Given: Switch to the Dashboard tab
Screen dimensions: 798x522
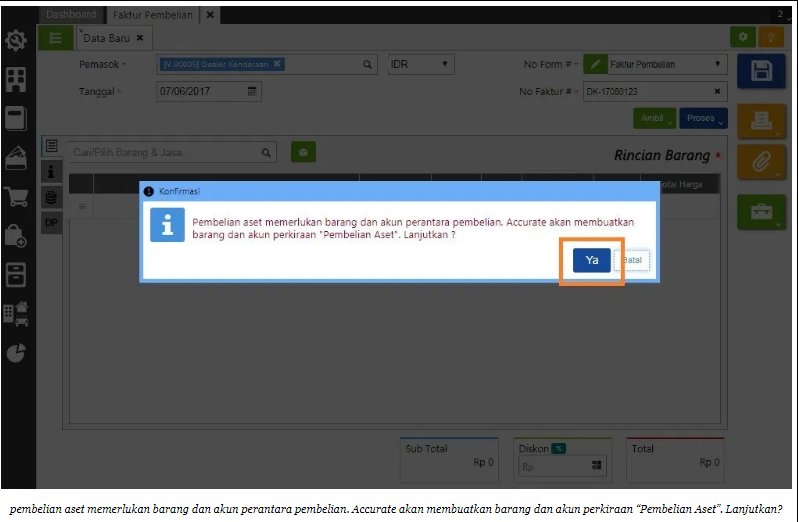Looking at the screenshot, I should (71, 14).
